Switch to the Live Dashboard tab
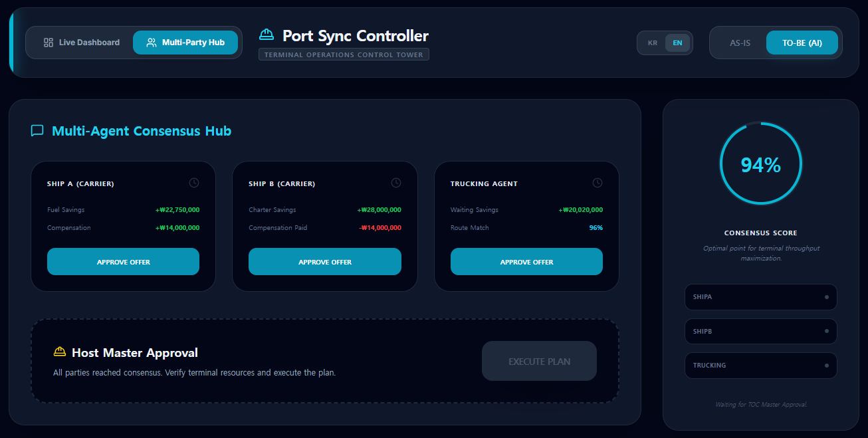 pos(80,42)
